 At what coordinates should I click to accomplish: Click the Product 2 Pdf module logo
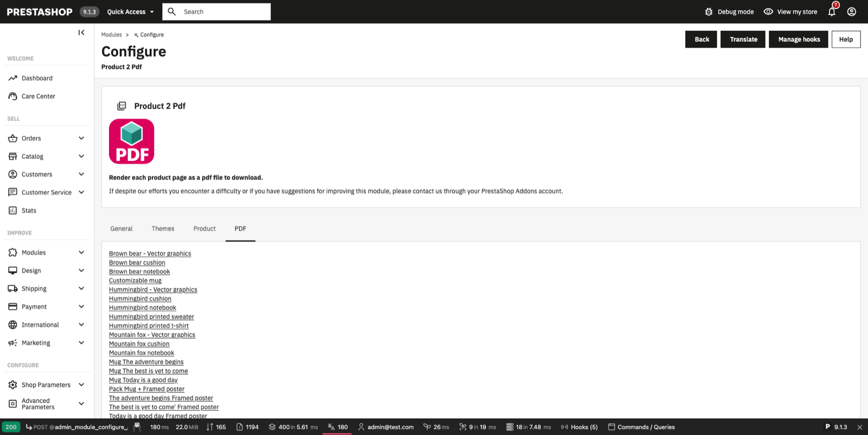tap(131, 142)
